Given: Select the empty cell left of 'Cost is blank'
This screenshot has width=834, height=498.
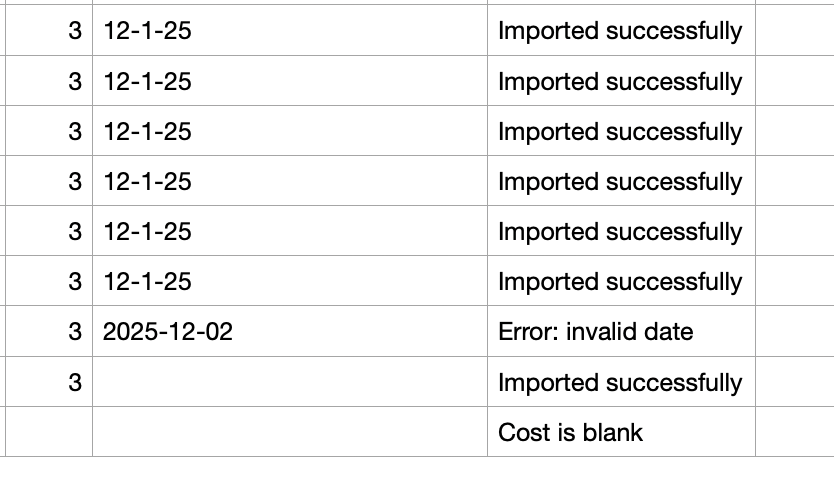Looking at the screenshot, I should pyautogui.click(x=289, y=432).
